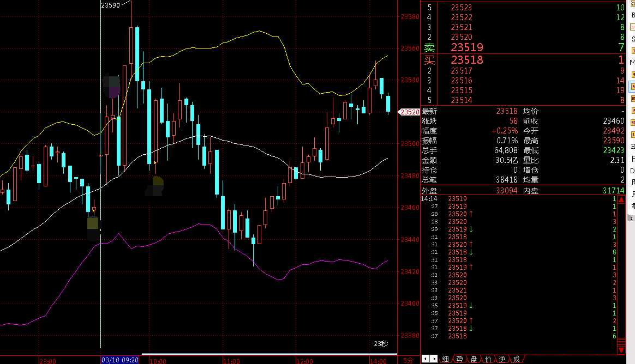
Task: Open the 成 tab
Action: click(516, 359)
